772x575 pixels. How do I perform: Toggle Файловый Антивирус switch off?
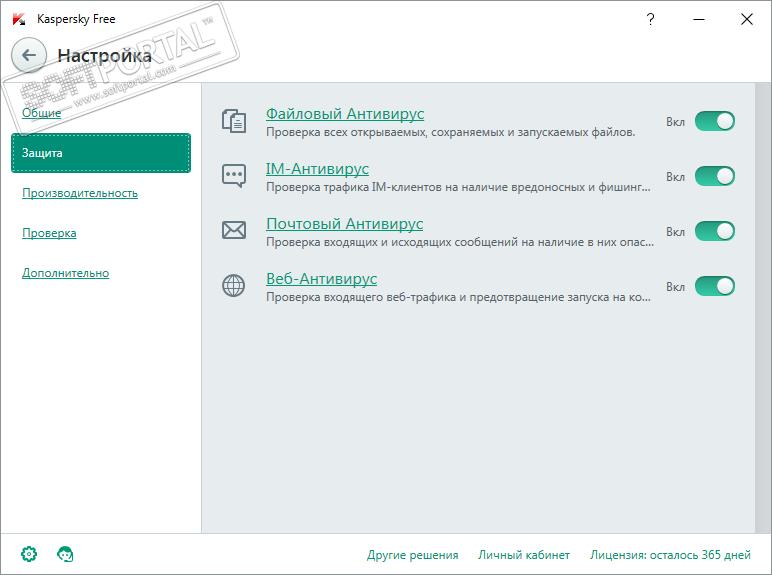click(x=714, y=121)
